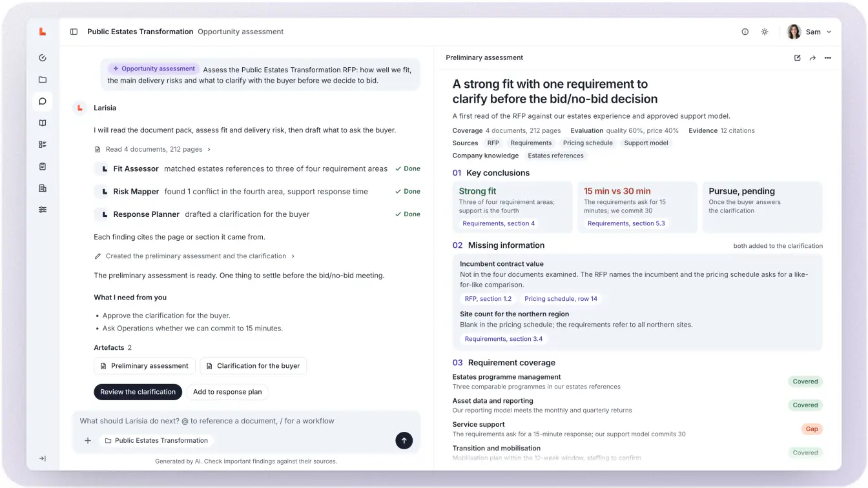
Task: Click the Pricing schedule source chip
Action: point(588,143)
